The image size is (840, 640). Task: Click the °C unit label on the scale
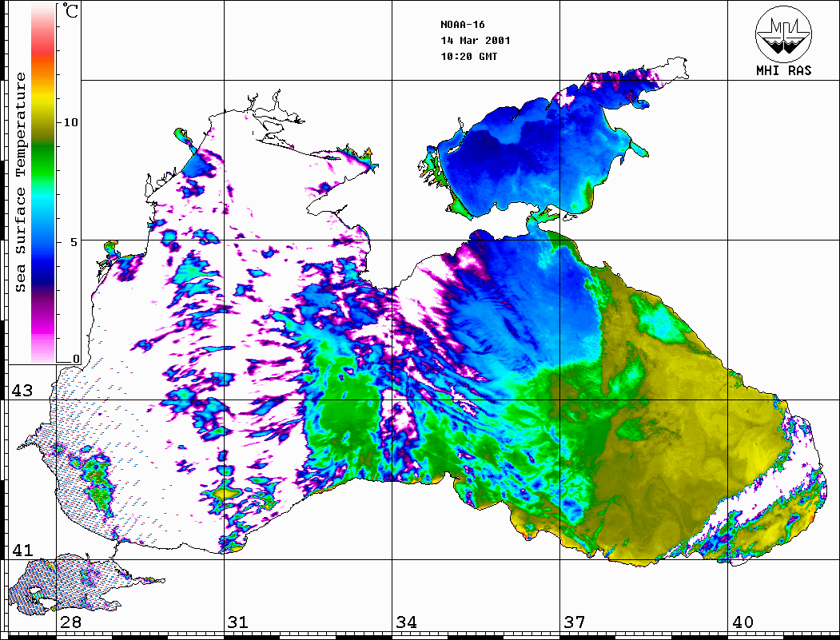(72, 11)
